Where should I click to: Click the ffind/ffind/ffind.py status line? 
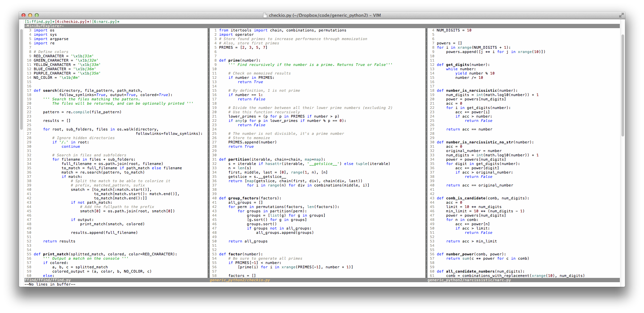(48, 280)
